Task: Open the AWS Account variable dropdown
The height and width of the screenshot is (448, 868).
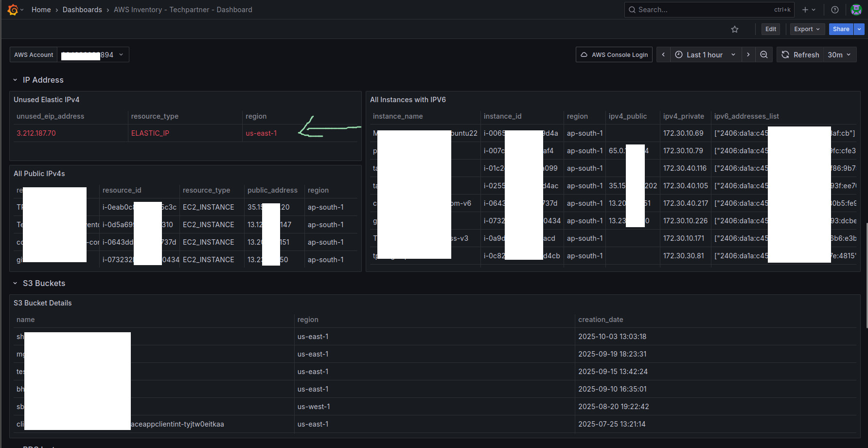Action: pyautogui.click(x=93, y=54)
